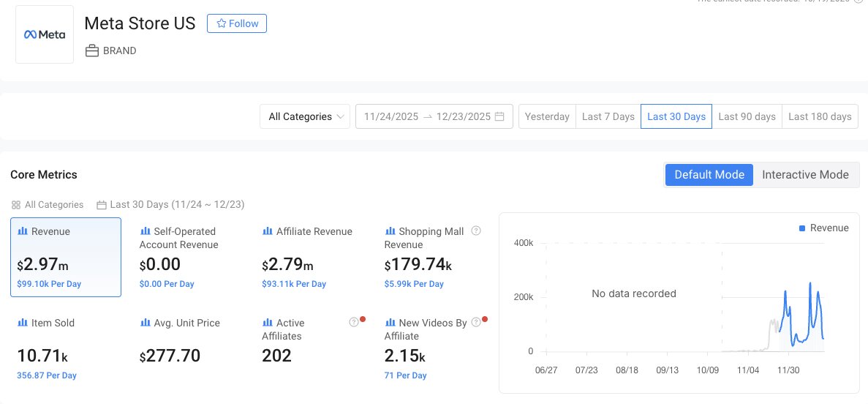
Task: Click end date 12/23/2025 field
Action: tap(464, 116)
